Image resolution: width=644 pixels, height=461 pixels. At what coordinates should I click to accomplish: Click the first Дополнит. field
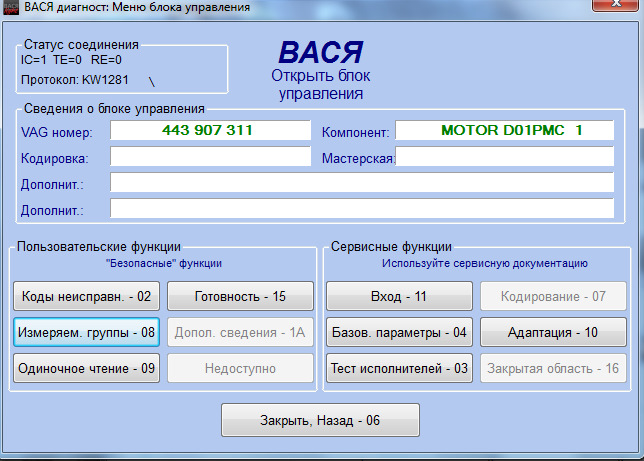tap(362, 182)
